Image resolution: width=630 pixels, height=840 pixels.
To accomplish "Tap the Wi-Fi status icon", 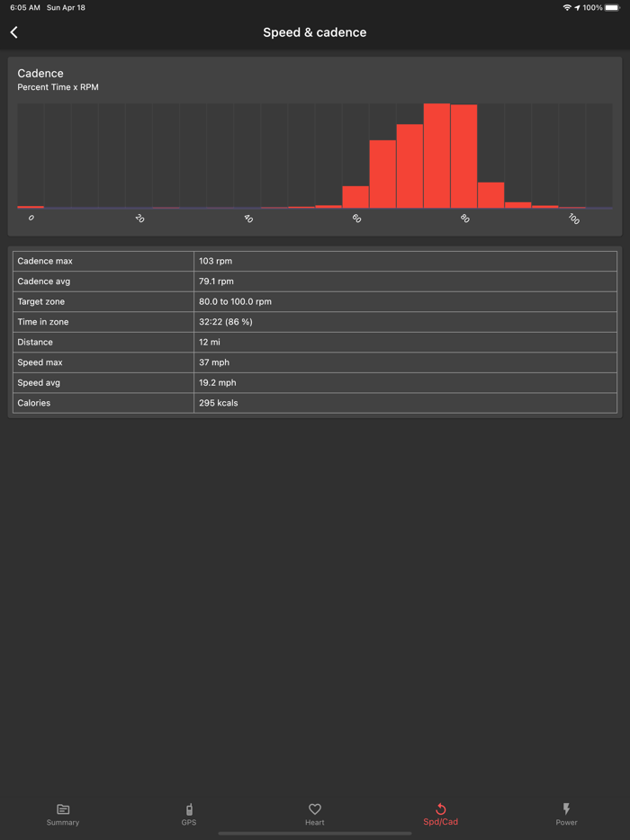I will (x=567, y=7).
